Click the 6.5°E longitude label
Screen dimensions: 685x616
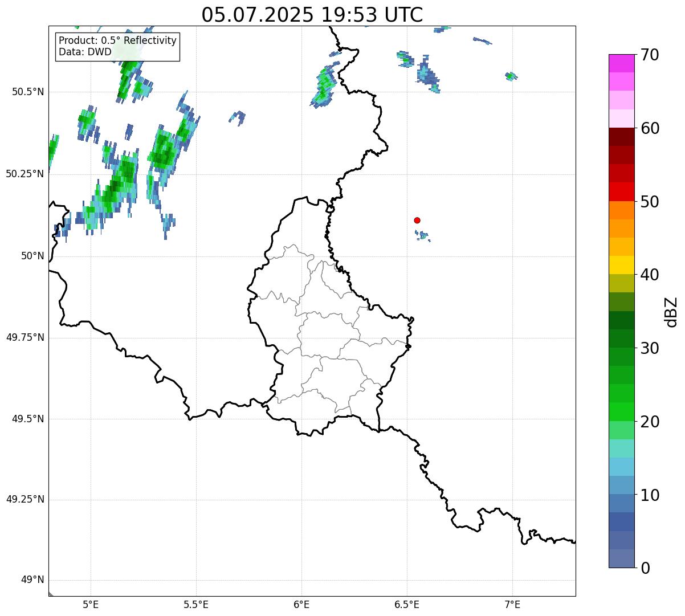(407, 604)
